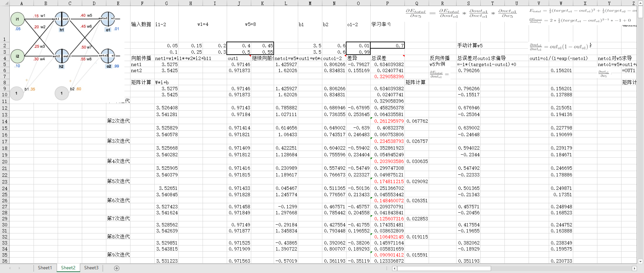Screen dimensions: 644x273
Task: Open the Sheet3 tab
Action: pos(91,268)
